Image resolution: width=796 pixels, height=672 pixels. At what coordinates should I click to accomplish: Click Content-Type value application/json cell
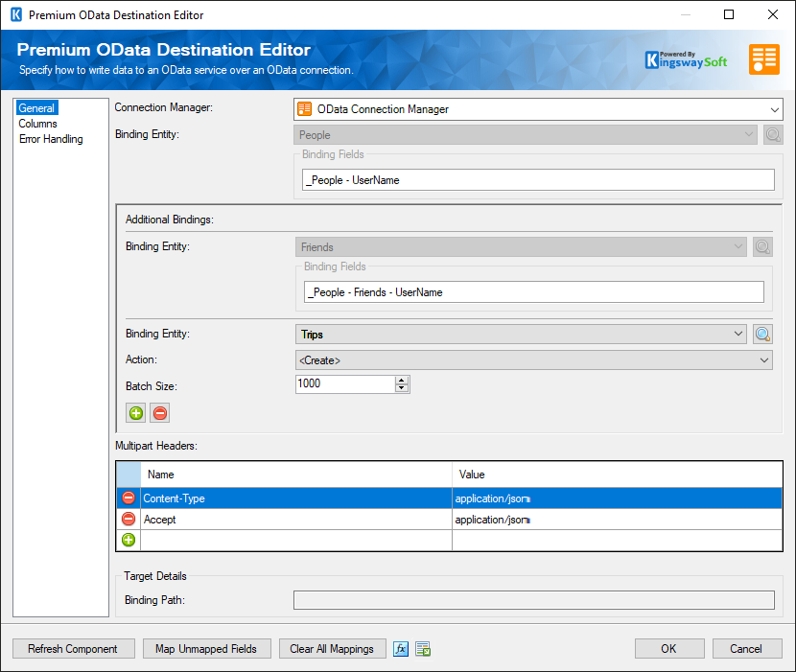pyautogui.click(x=617, y=498)
